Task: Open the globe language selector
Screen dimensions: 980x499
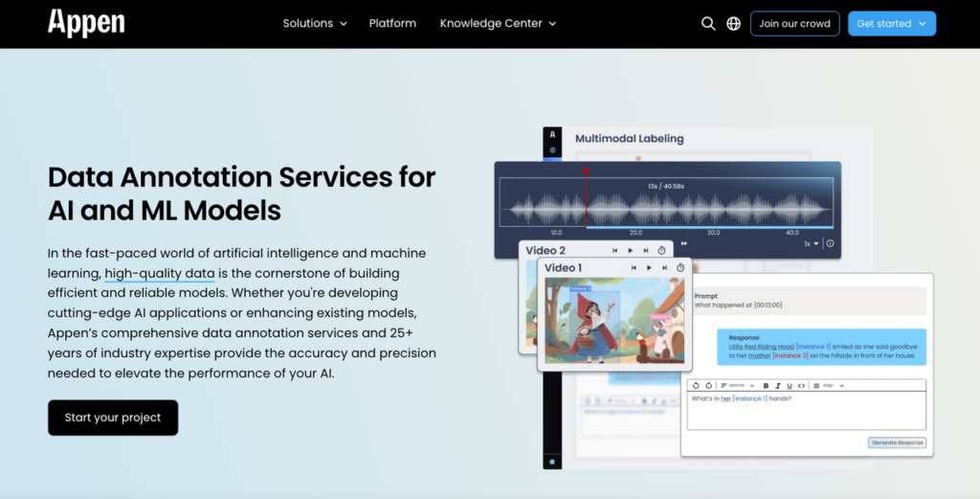Action: (x=734, y=24)
